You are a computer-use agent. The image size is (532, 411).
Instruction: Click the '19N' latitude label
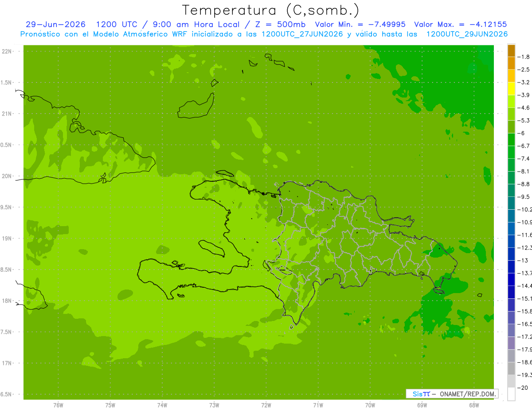pos(6,239)
